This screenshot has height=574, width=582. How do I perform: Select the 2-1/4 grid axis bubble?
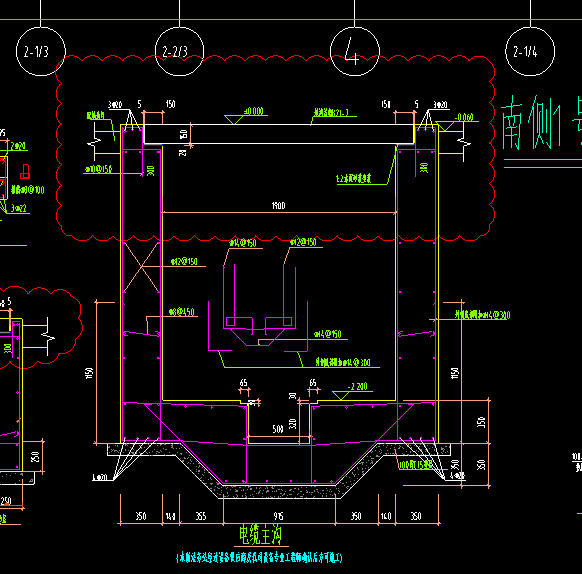tap(530, 51)
